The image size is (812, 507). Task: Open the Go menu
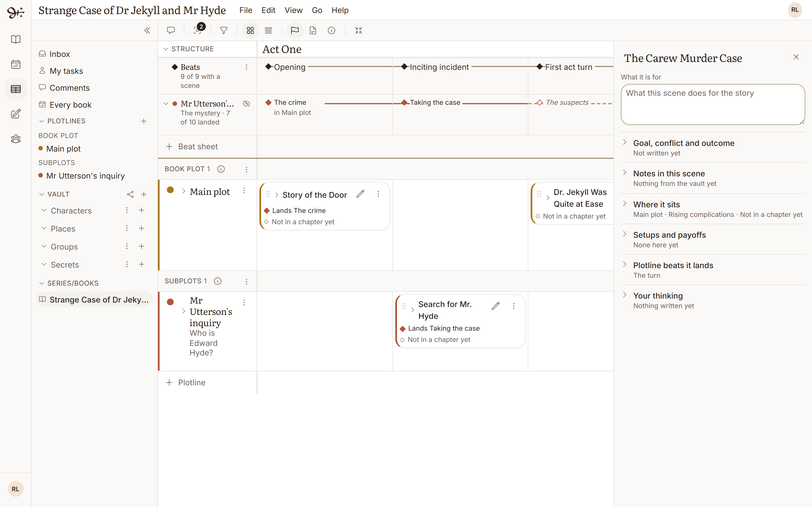click(x=317, y=10)
